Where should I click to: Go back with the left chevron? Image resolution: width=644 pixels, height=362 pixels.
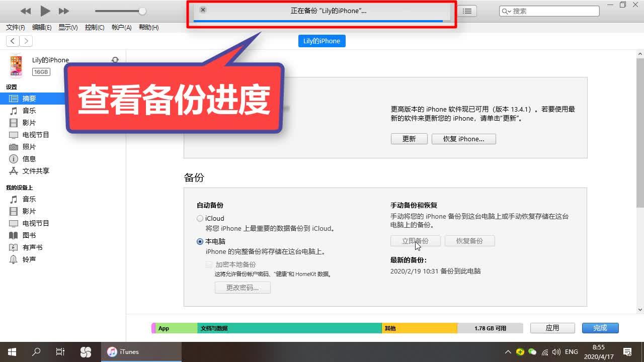(x=13, y=41)
